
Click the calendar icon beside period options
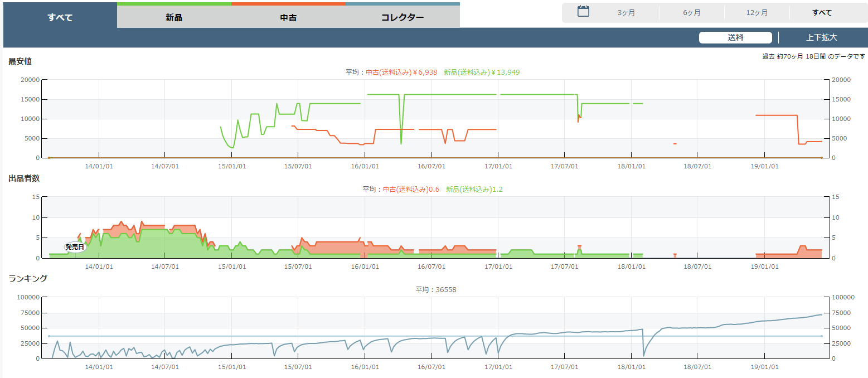tap(583, 12)
